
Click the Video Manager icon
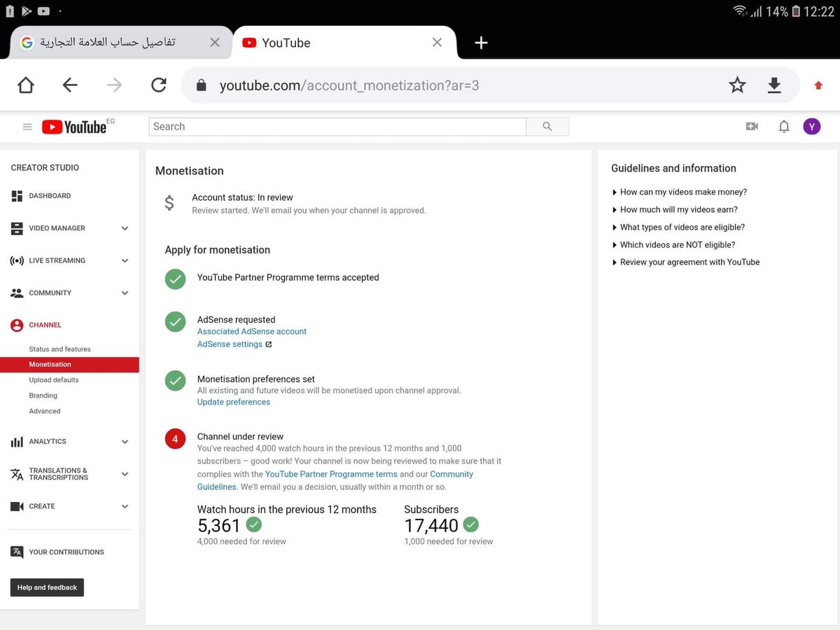pos(17,228)
